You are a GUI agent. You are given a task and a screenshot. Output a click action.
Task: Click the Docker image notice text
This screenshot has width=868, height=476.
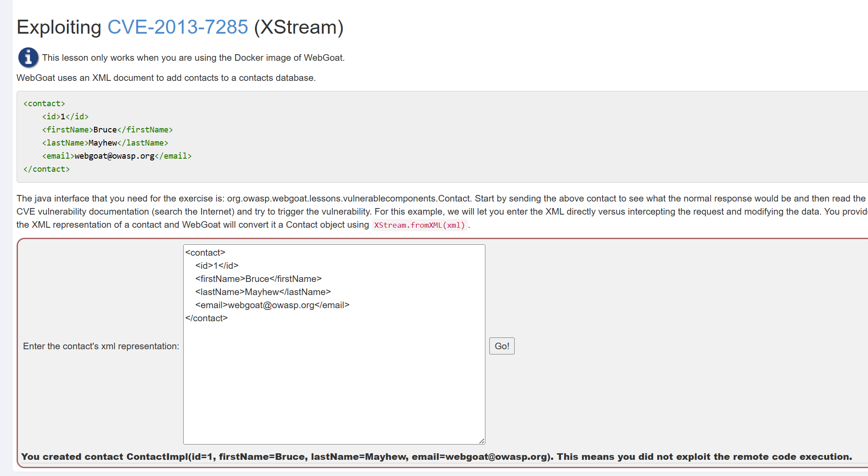click(x=193, y=58)
